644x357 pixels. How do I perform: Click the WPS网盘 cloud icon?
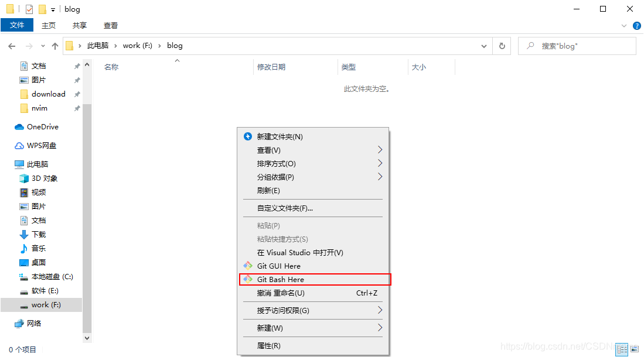19,146
